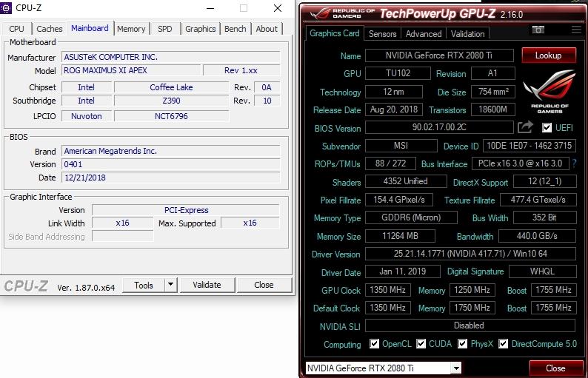Click the Tools button in CPU-Z
The width and height of the screenshot is (588, 378).
pos(144,285)
